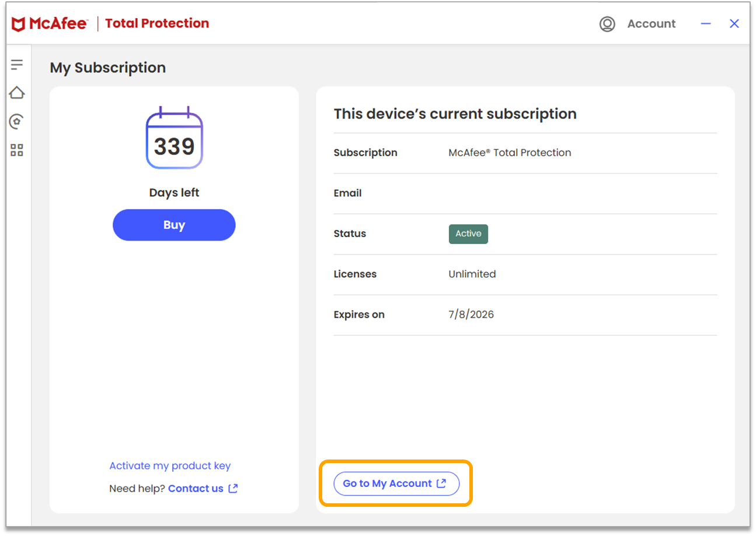Close the McAfee Total Protection window
This screenshot has width=756, height=536.
(734, 24)
